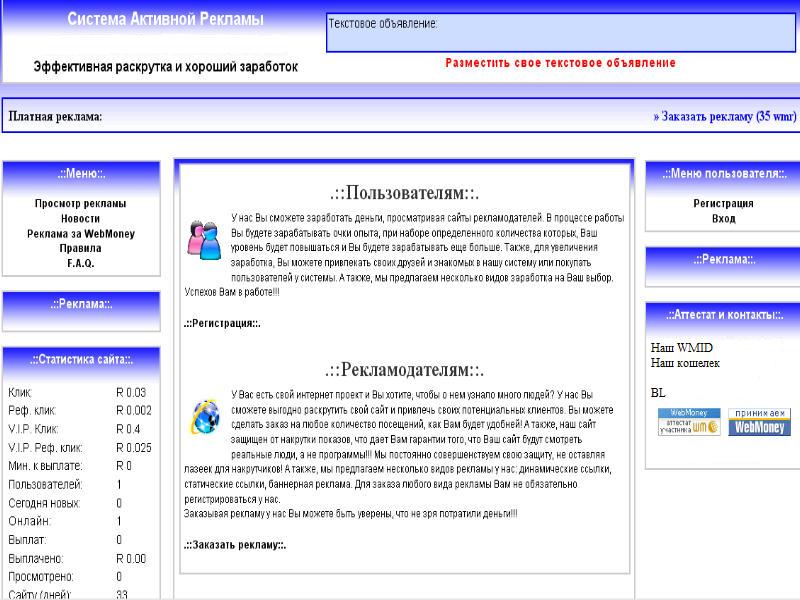Open the 'принимаем WebMoney' badge
This screenshot has width=800, height=600.
759,421
